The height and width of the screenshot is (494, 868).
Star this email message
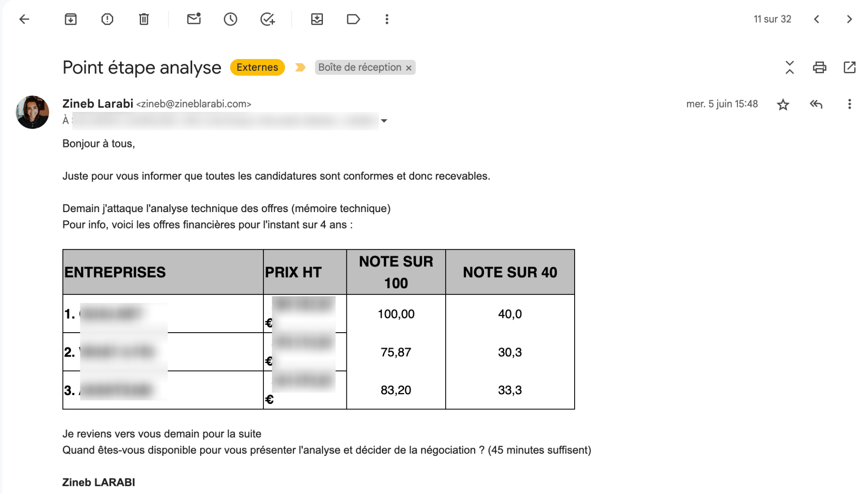(x=783, y=104)
